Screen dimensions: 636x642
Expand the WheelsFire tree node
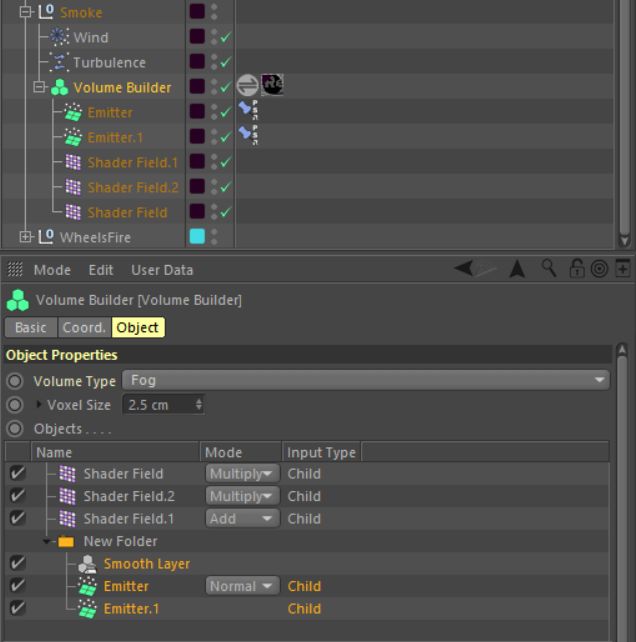(25, 237)
